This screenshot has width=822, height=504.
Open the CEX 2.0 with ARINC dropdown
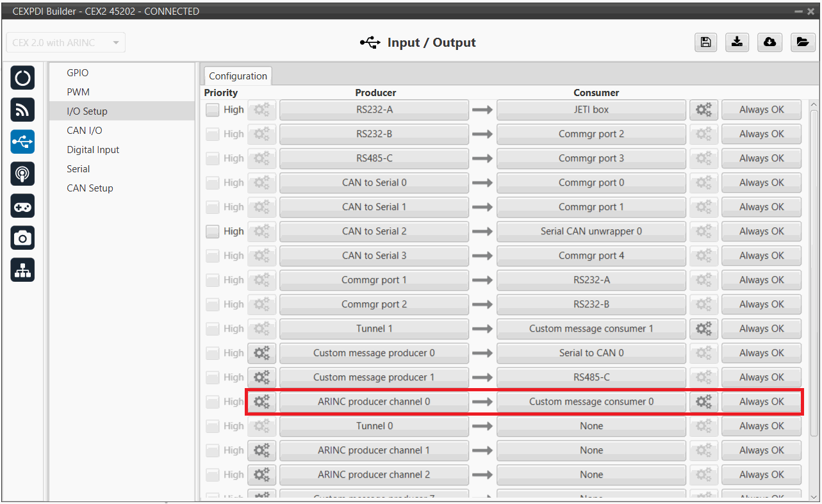pyautogui.click(x=66, y=43)
